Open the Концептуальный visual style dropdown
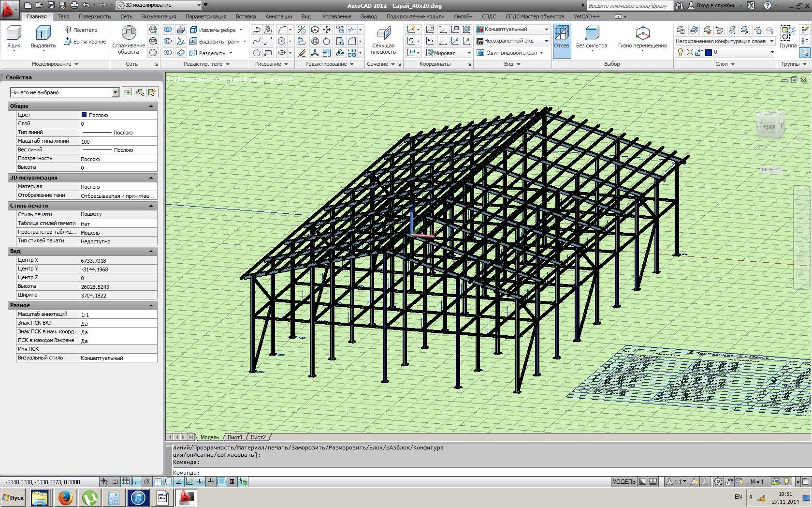Viewport: 812px width, 508px height. point(513,29)
